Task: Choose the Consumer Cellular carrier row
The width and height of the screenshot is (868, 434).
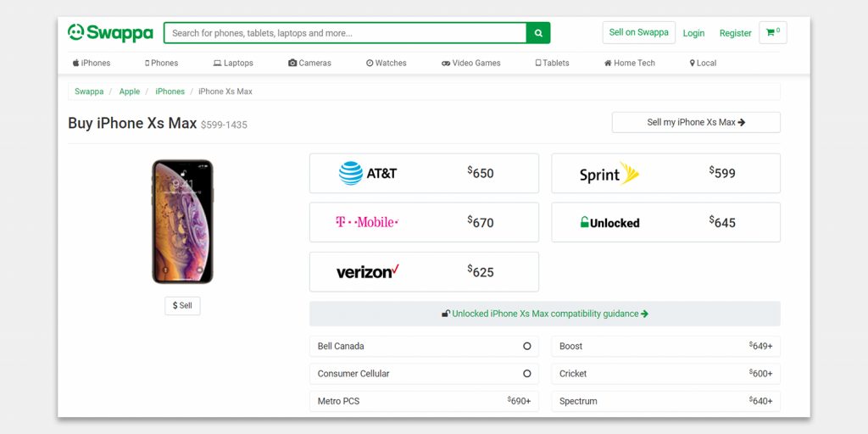Action: [x=424, y=374]
